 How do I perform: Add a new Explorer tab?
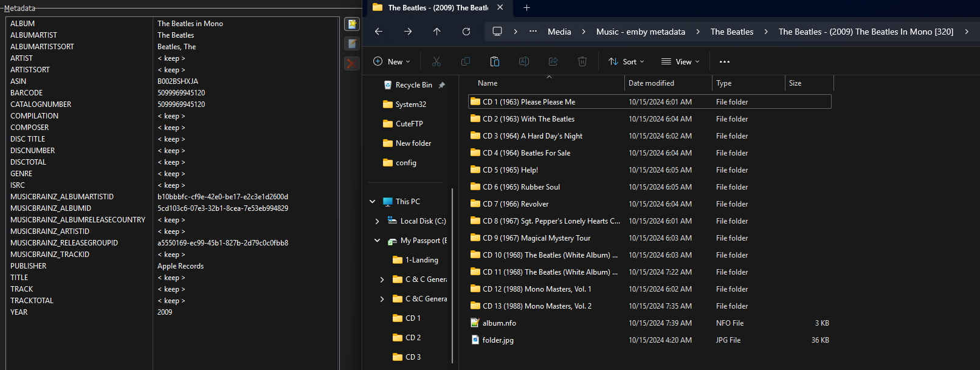(x=526, y=8)
